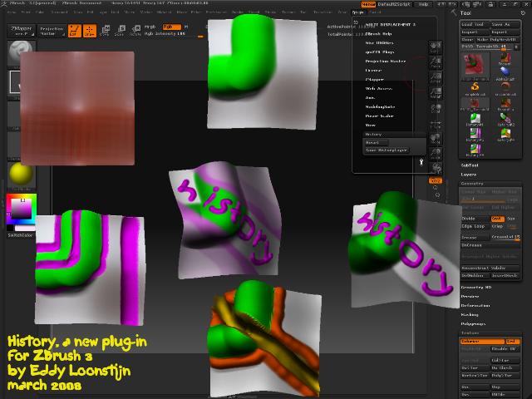Click the Actual size icon on right shelf
Image resolution: width=532 pixels, height=399 pixels.
[436, 77]
